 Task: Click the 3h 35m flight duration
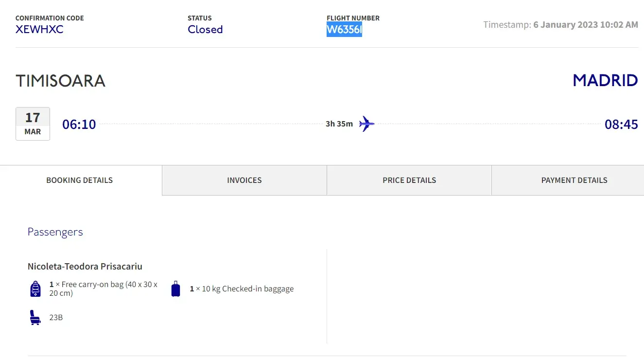339,124
